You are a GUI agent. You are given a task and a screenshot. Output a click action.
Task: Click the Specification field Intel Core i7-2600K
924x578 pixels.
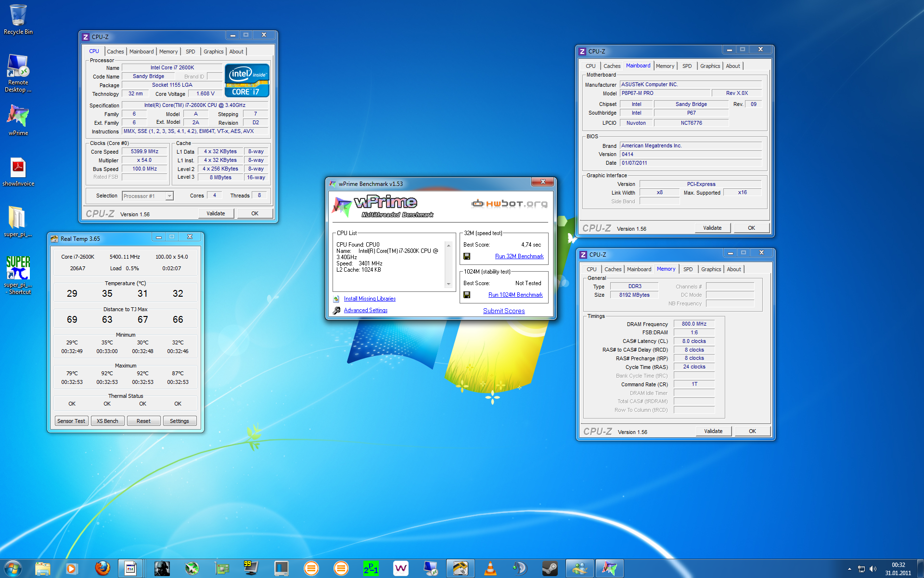point(195,105)
